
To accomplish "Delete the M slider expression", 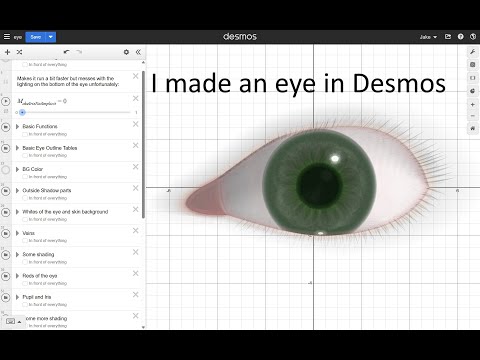I will [x=135, y=98].
